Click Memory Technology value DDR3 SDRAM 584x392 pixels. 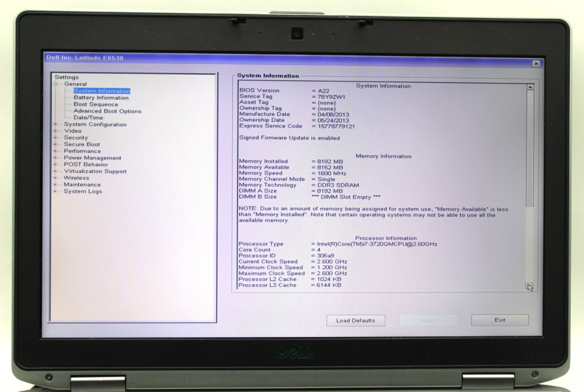click(338, 185)
